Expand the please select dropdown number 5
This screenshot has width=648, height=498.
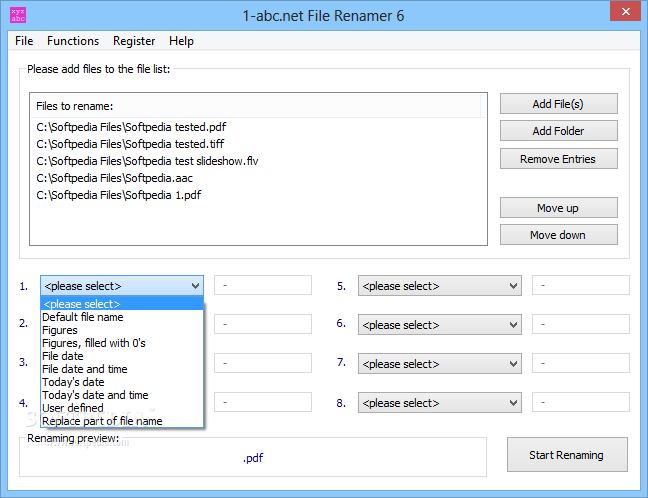click(439, 286)
